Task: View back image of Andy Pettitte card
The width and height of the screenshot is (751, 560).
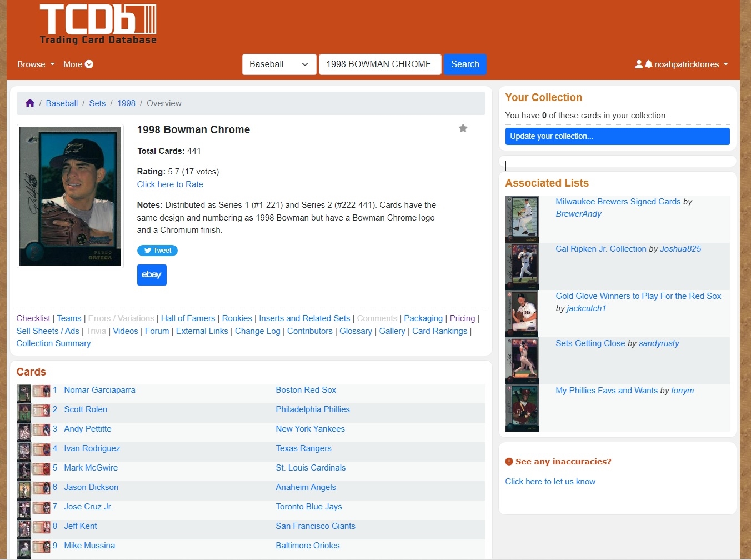Action: 41,430
